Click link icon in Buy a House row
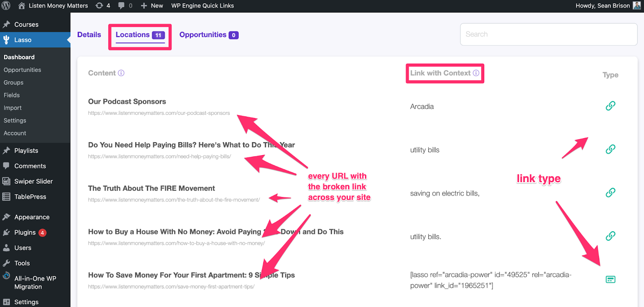Screen dimensions: 644x307 [x=611, y=236]
